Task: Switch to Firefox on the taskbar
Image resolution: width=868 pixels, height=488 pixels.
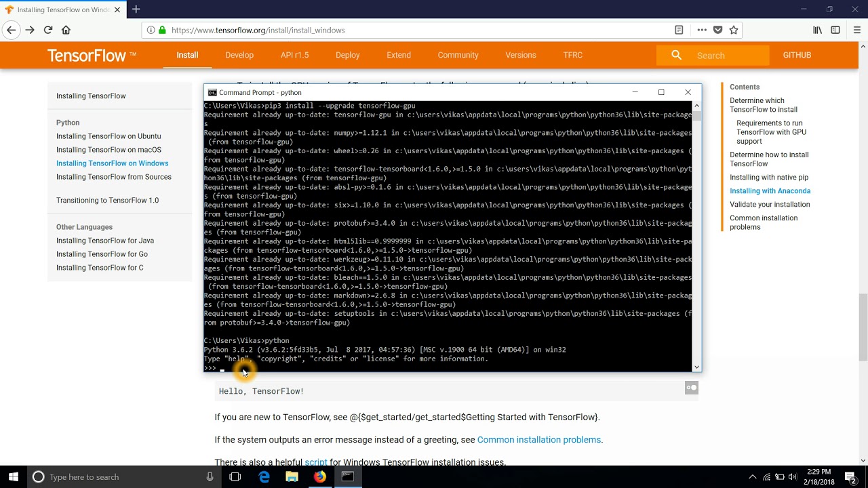Action: pos(319,476)
